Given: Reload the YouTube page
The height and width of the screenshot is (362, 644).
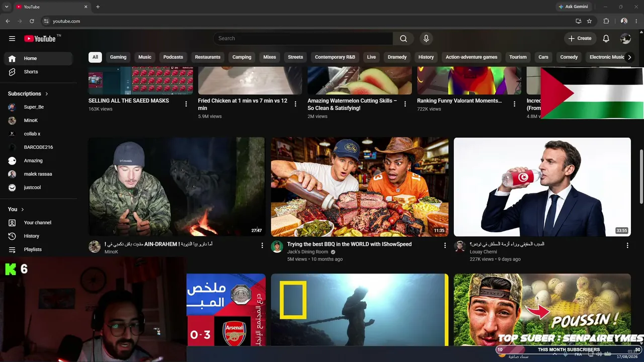Looking at the screenshot, I should (32, 21).
